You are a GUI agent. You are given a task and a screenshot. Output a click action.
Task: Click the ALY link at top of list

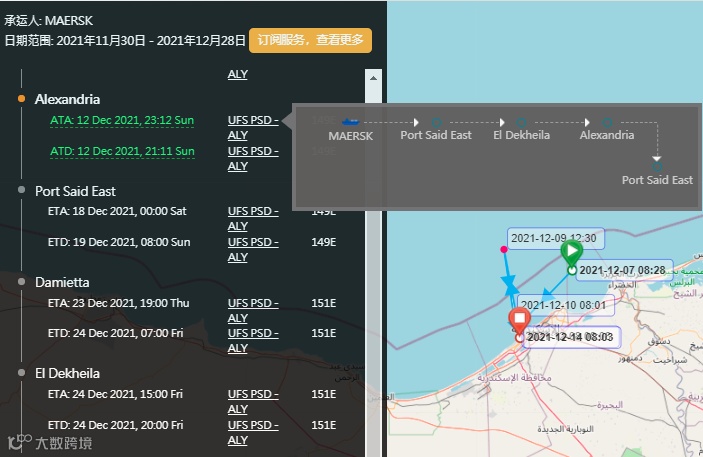[x=238, y=74]
